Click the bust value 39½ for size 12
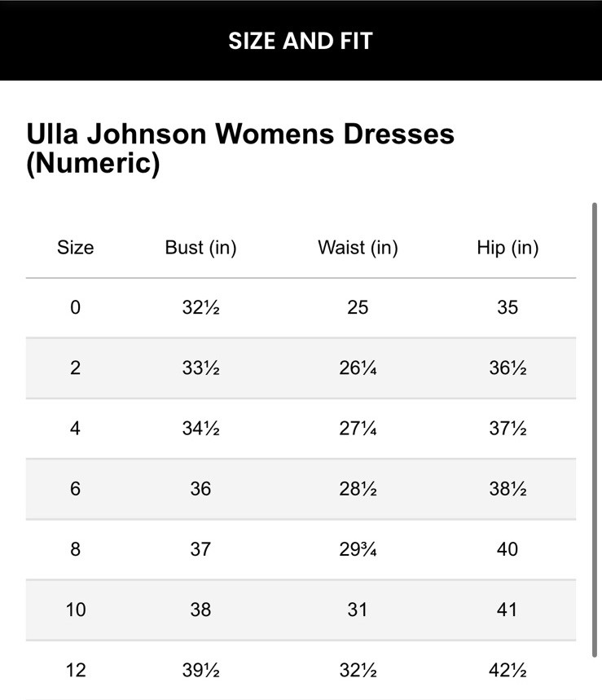 (200, 670)
